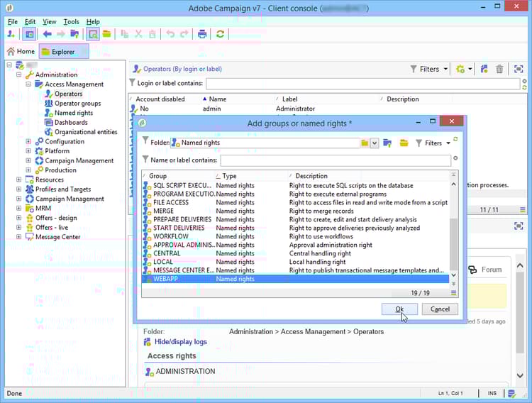Viewport: 532px width, 403px height.
Task: Expand the Resources tree node
Action: point(19,180)
